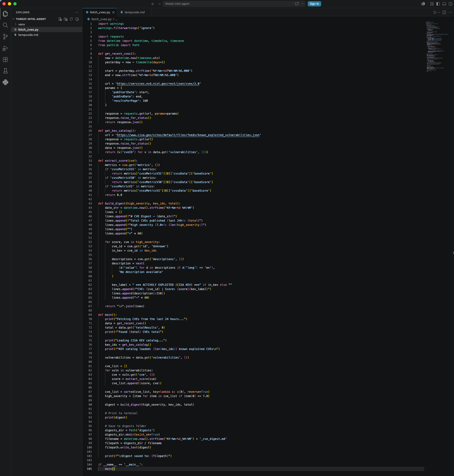Click line number 43 in the gutter

coord(90,204)
